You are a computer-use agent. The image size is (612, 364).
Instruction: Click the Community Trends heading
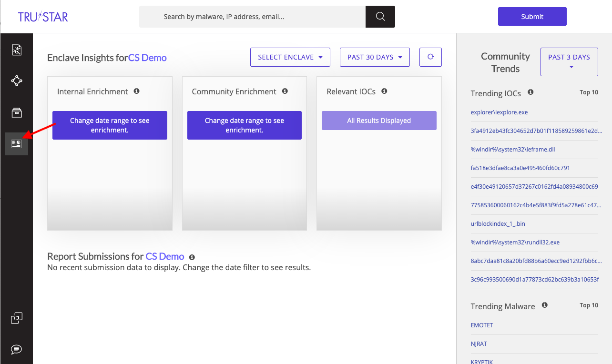click(x=505, y=62)
